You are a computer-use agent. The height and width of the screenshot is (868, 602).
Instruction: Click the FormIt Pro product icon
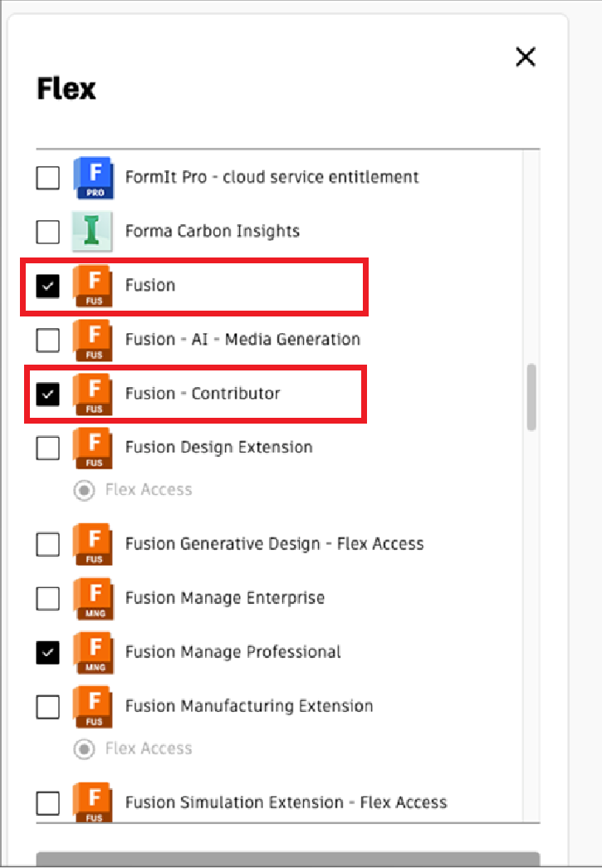94,178
